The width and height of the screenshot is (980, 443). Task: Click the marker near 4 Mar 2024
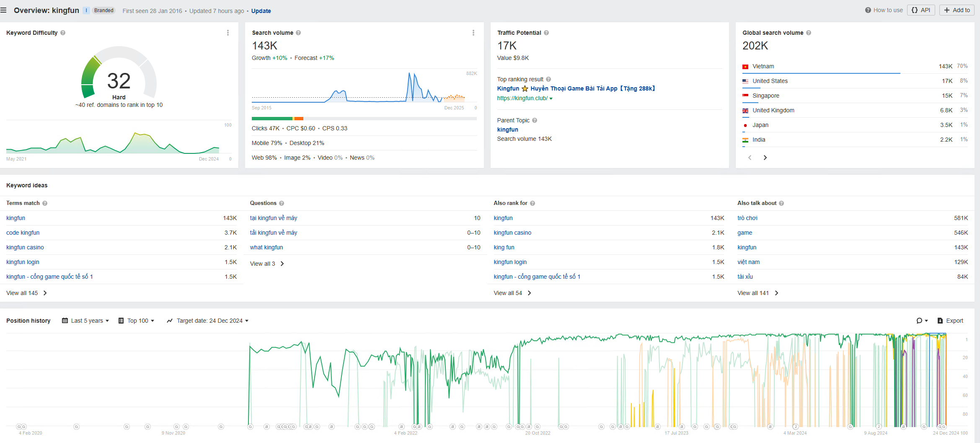click(796, 427)
